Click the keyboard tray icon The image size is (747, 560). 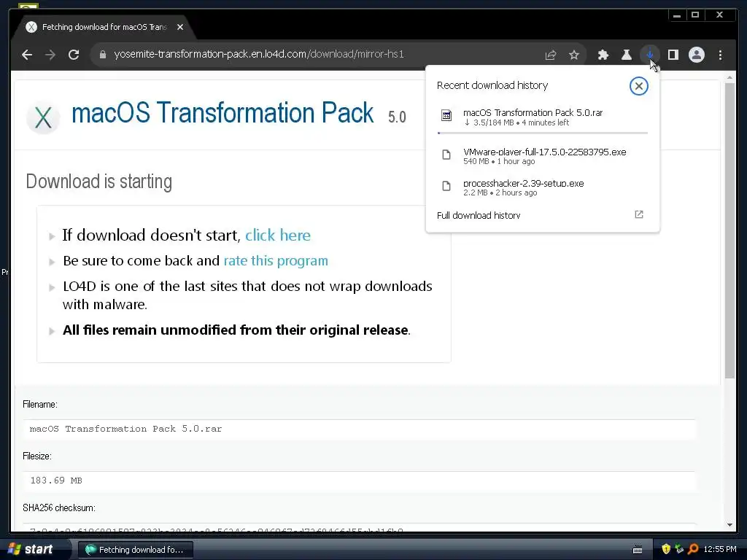638,550
